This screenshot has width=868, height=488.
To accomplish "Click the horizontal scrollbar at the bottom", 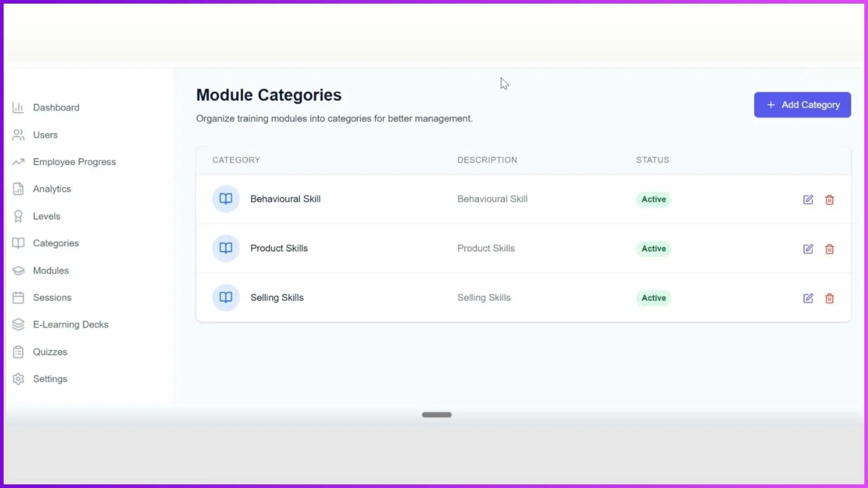I will click(x=436, y=414).
